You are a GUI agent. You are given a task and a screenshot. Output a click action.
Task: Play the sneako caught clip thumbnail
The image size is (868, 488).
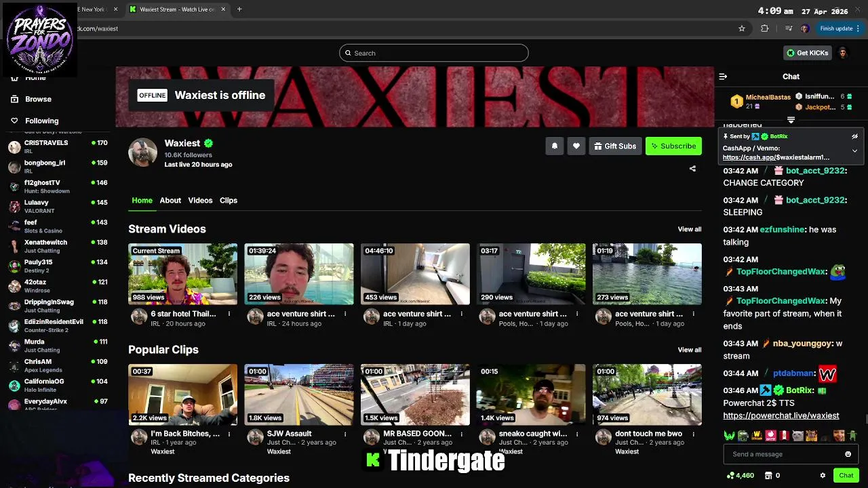(x=531, y=394)
